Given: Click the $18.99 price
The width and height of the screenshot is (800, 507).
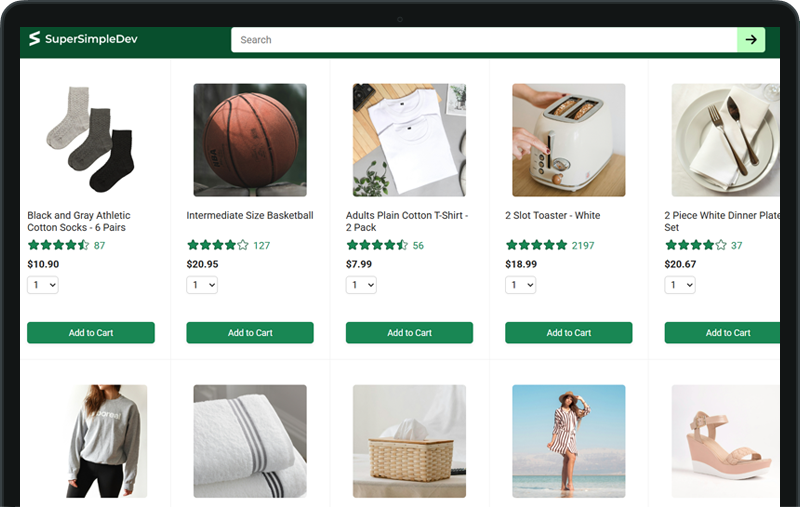Looking at the screenshot, I should pyautogui.click(x=521, y=264).
